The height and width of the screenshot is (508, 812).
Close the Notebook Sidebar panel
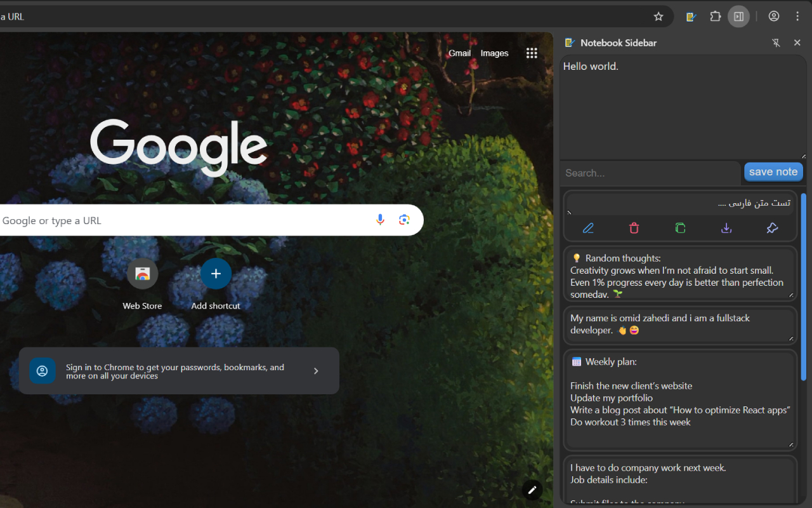click(x=797, y=43)
